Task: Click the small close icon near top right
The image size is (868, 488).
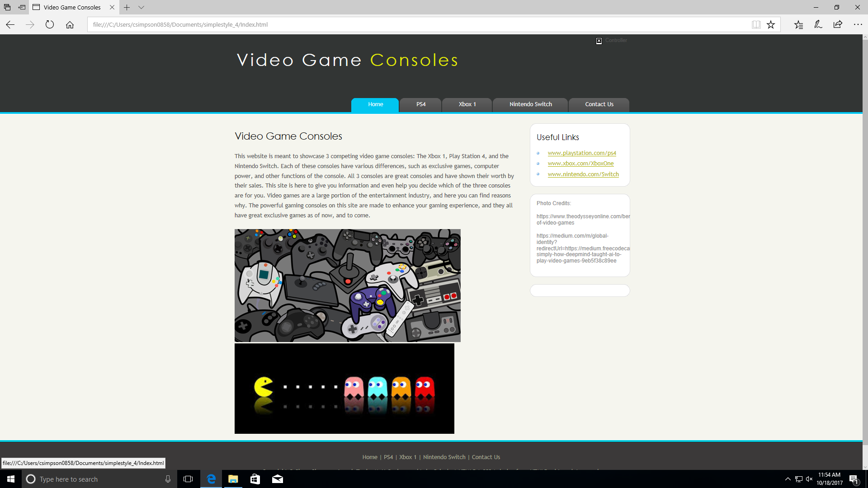Action: 599,41
